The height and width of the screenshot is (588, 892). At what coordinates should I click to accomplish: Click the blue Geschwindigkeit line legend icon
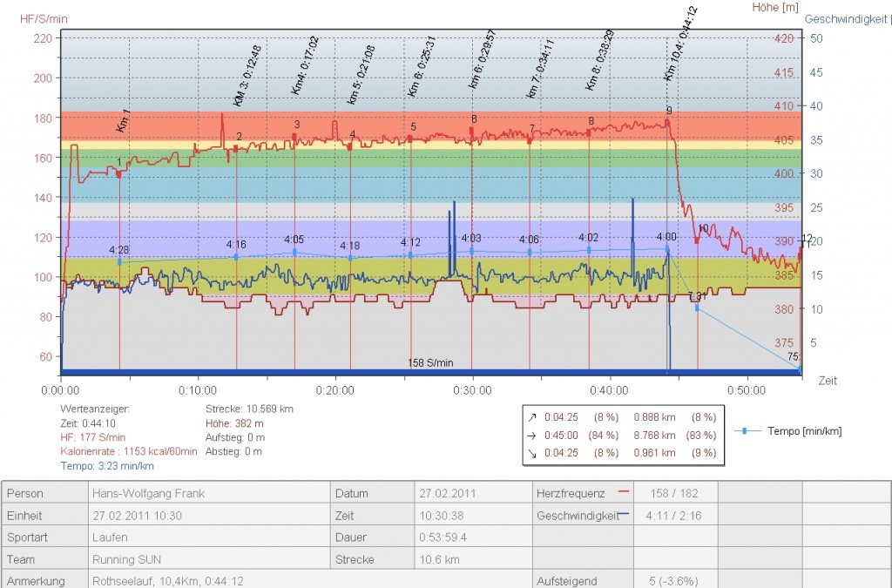pos(623,514)
